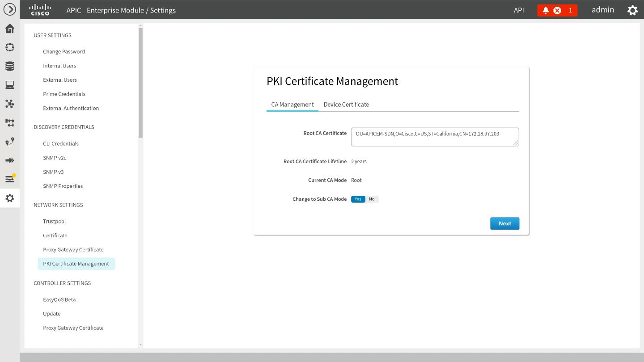Open Prime Credentials settings

click(64, 94)
